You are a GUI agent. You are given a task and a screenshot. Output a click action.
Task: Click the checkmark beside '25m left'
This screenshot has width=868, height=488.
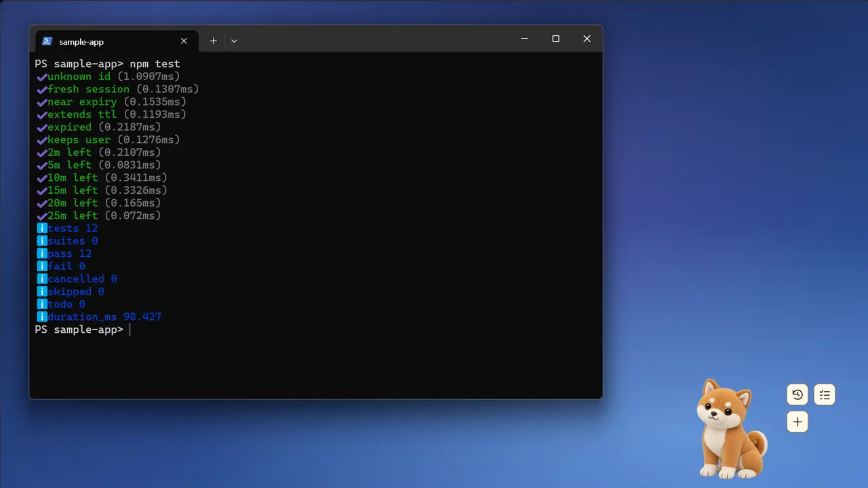click(x=42, y=216)
